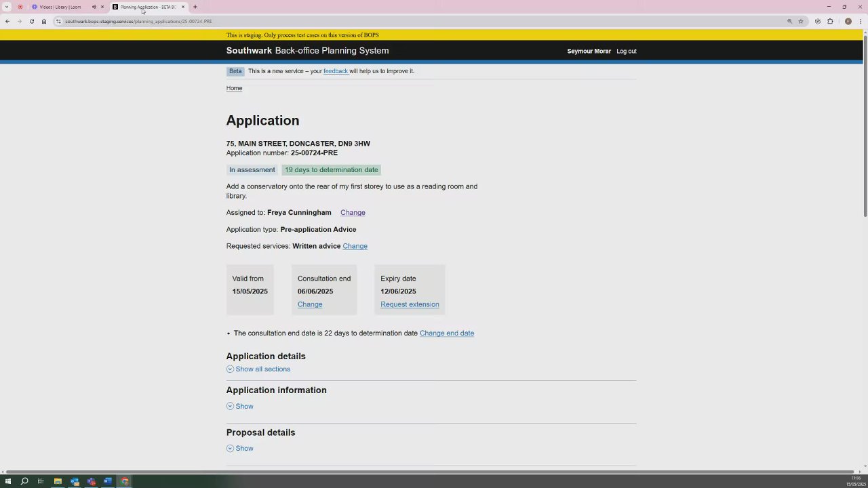Open Microsoft Word from the taskbar
This screenshot has width=868, height=488.
tap(108, 481)
